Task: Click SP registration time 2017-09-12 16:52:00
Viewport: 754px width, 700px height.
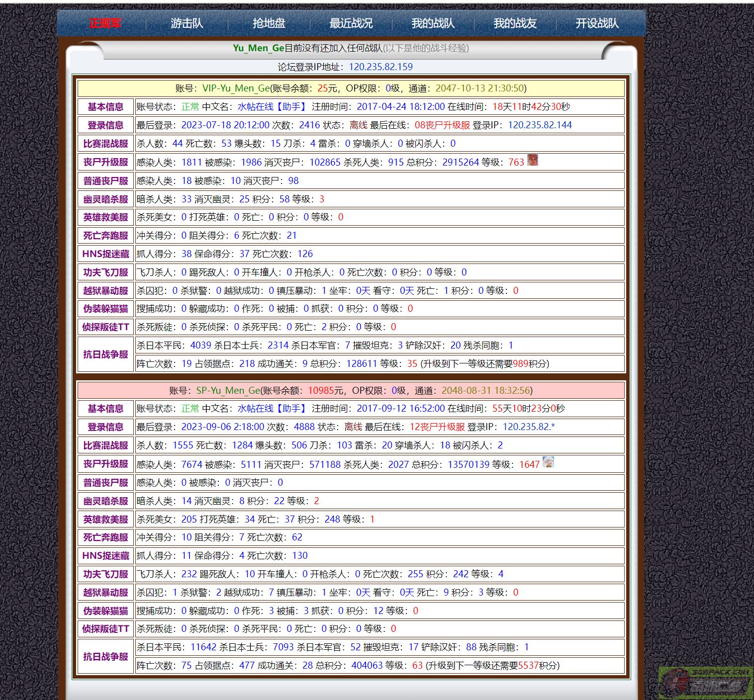Action: [x=401, y=409]
